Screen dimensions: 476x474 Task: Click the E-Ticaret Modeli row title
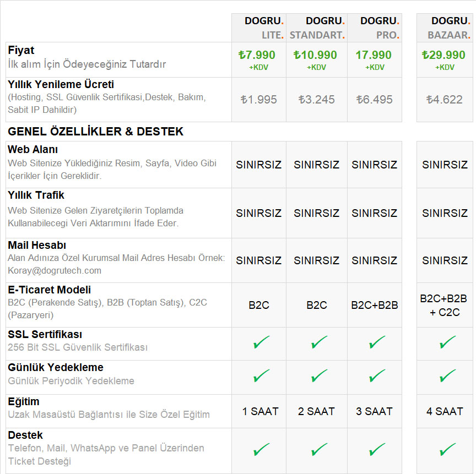[x=50, y=290]
